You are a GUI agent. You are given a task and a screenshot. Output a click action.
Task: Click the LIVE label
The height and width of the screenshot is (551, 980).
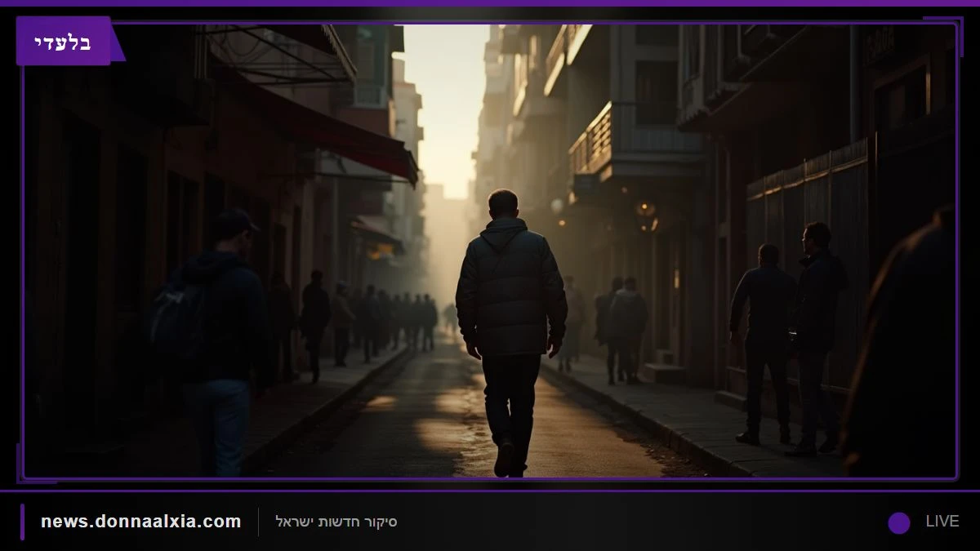tap(942, 522)
